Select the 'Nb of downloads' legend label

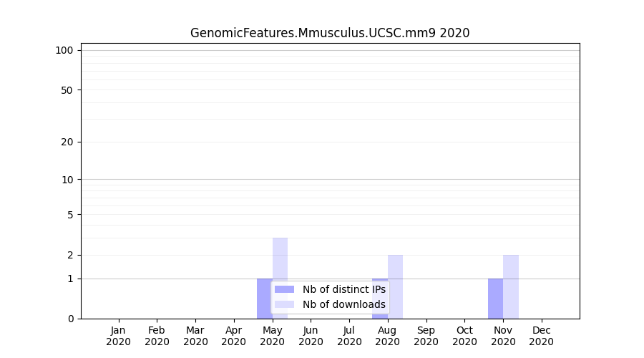point(343,304)
